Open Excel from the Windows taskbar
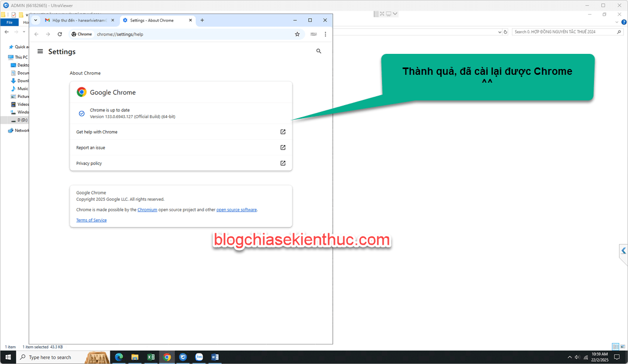 pyautogui.click(x=151, y=357)
